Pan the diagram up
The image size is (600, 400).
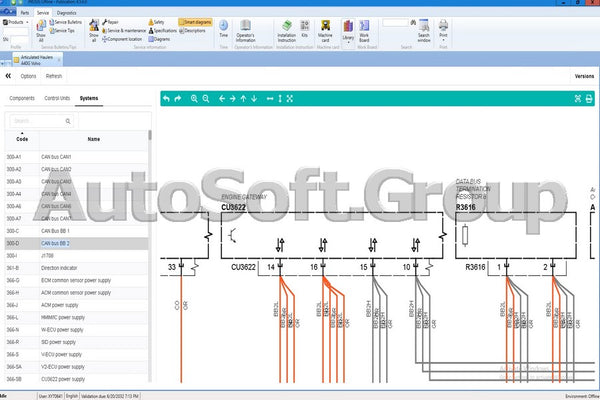pyautogui.click(x=243, y=99)
